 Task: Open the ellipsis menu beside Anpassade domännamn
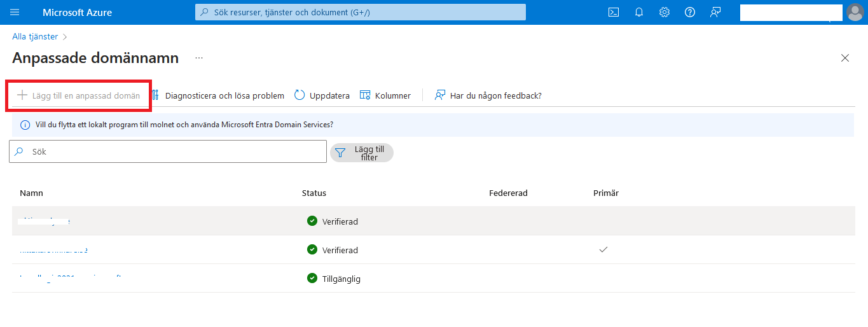199,58
